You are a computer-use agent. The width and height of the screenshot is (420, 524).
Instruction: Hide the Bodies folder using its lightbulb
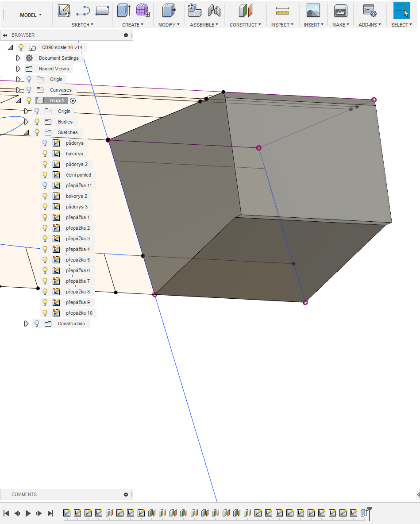tap(37, 122)
